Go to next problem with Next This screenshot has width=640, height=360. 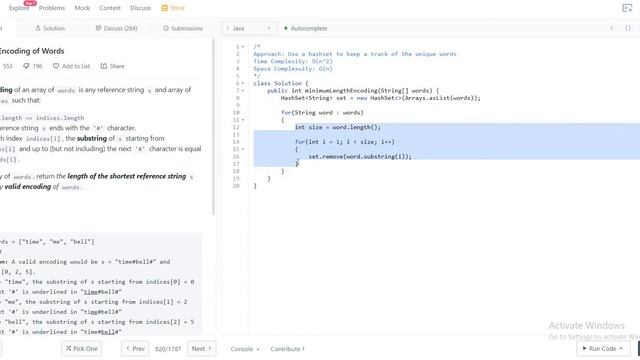tap(202, 349)
